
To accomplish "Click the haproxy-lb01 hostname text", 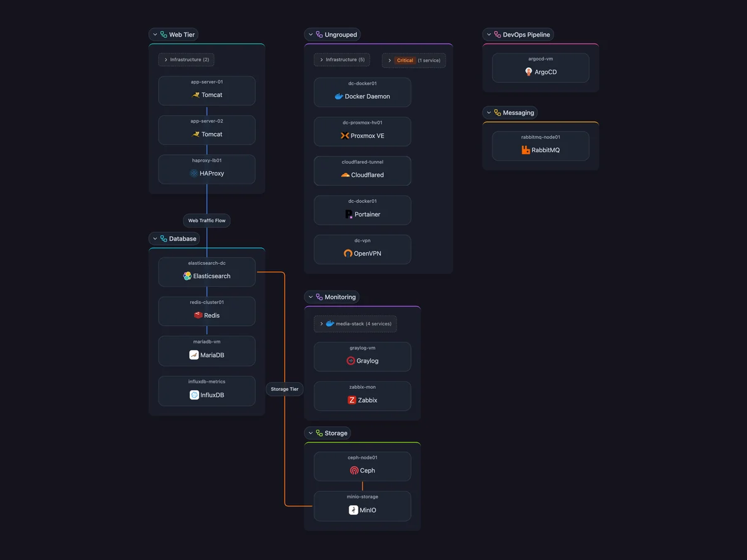I will [207, 161].
